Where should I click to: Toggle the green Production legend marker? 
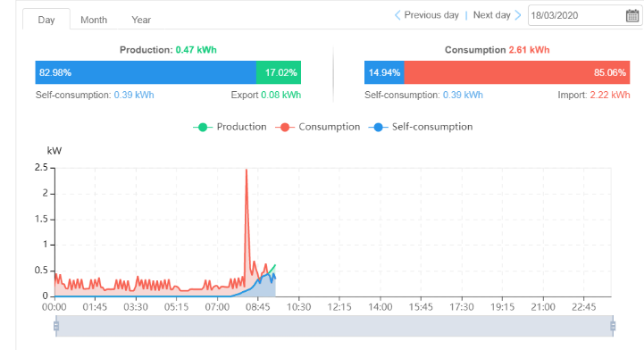[x=203, y=127]
